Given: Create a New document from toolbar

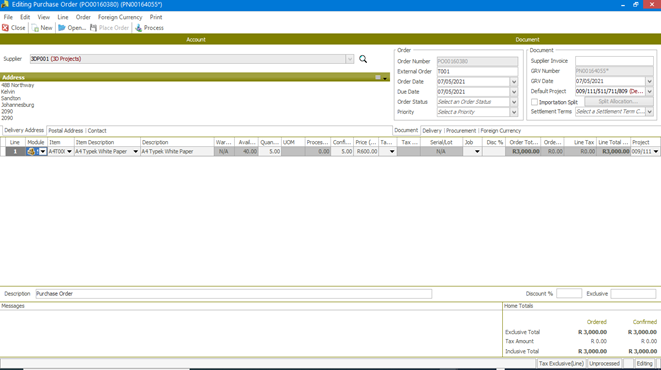Looking at the screenshot, I should tap(42, 28).
